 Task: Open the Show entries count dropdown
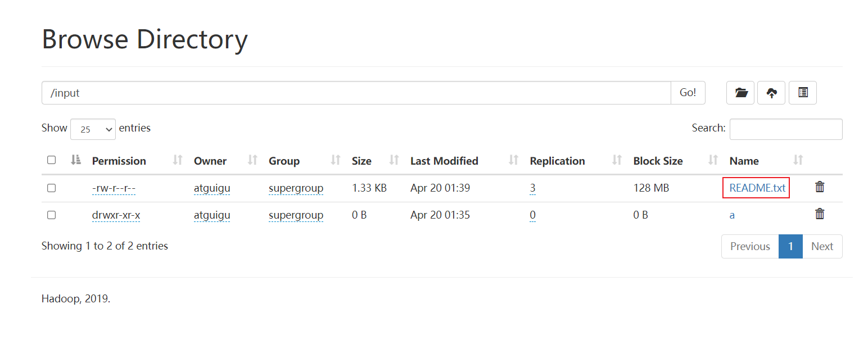coord(93,129)
